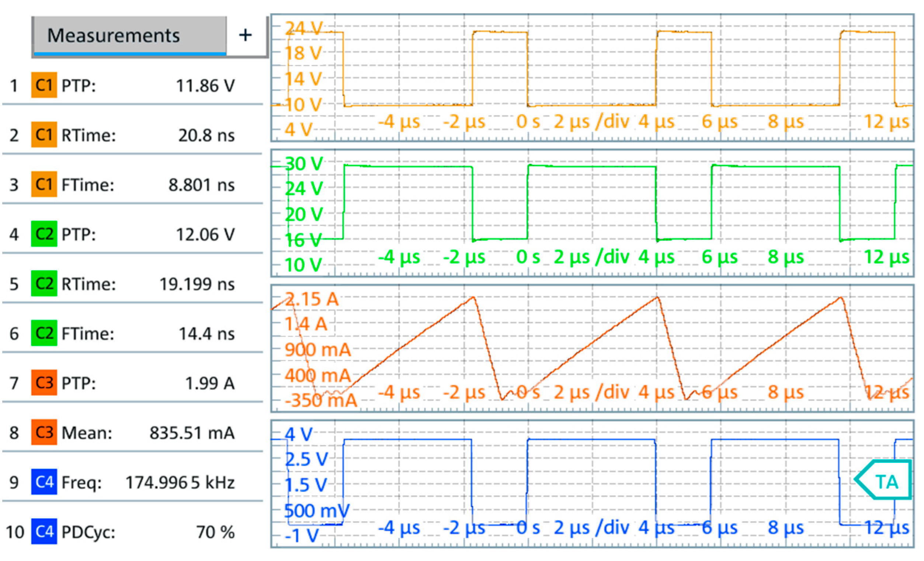Click the orange C1 waveform's 24 V label
The width and height of the screenshot is (924, 561).
pyautogui.click(x=304, y=28)
